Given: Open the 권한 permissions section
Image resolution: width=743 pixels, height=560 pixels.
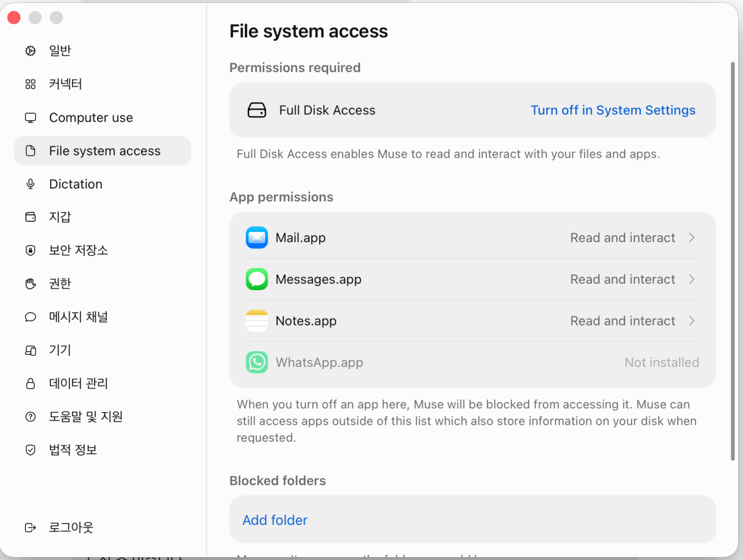Looking at the screenshot, I should pos(102,284).
